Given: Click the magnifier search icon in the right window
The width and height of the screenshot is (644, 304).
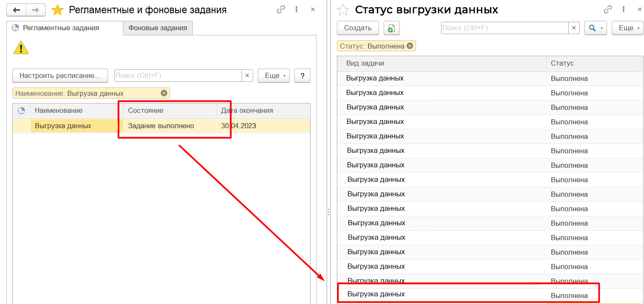Looking at the screenshot, I should pyautogui.click(x=592, y=28).
